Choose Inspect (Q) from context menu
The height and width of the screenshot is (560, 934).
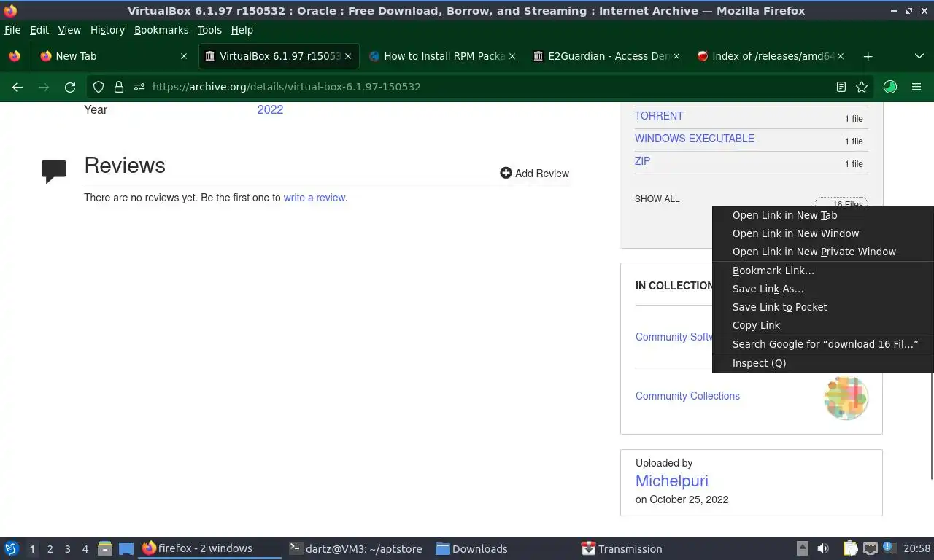[823, 363]
